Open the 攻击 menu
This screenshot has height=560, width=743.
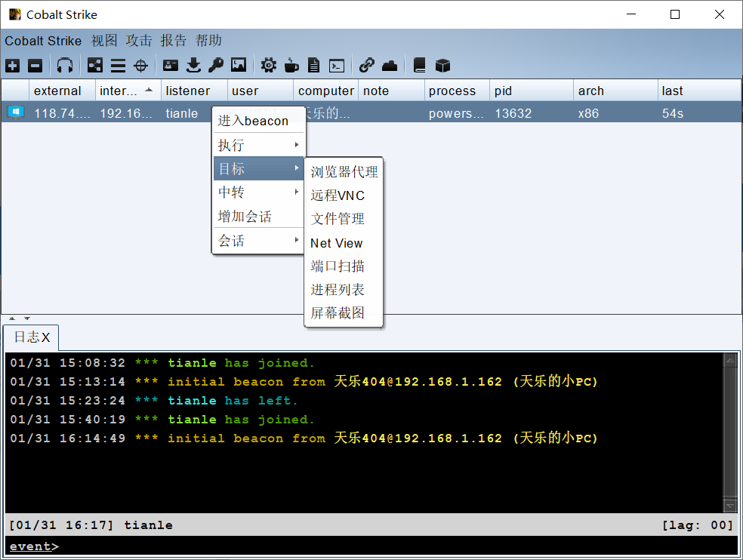point(139,41)
